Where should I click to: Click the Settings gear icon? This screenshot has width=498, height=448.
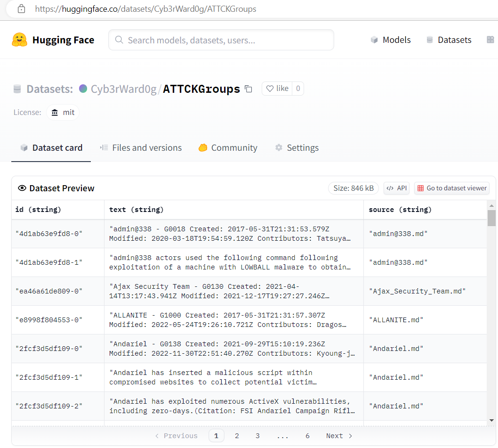(279, 147)
